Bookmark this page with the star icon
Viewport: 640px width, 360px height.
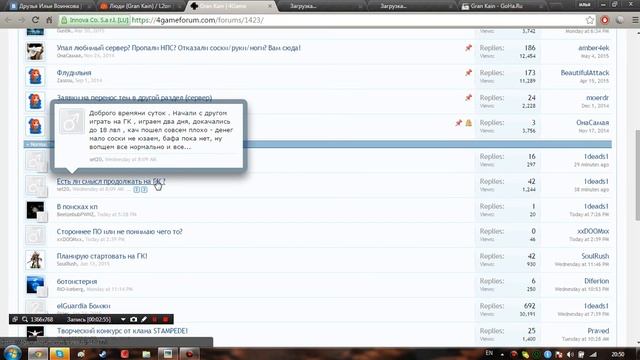point(590,20)
